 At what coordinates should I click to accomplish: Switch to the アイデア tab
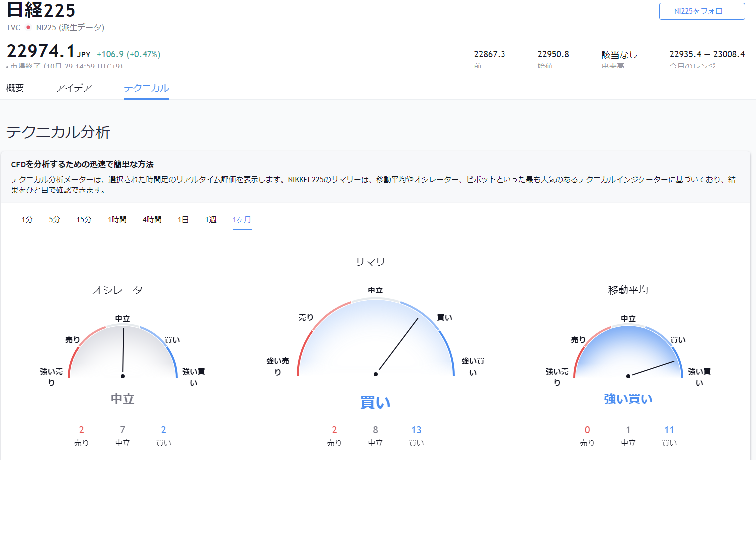pyautogui.click(x=74, y=88)
